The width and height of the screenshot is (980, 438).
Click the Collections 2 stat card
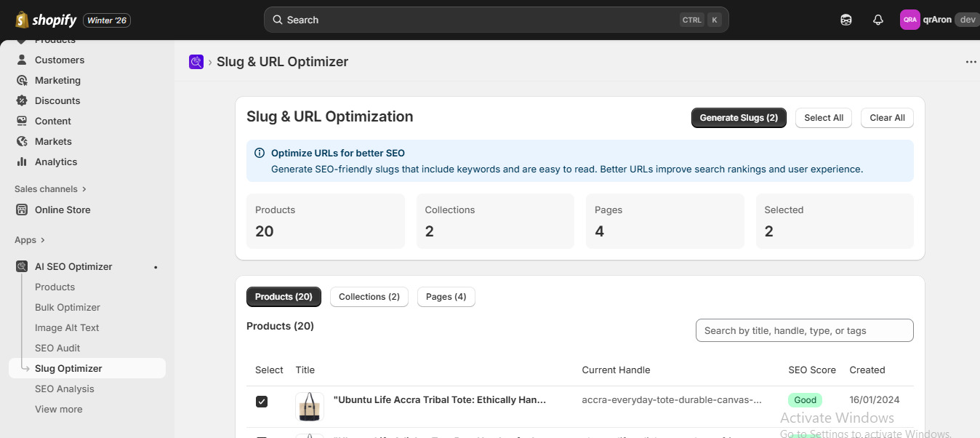pos(495,221)
